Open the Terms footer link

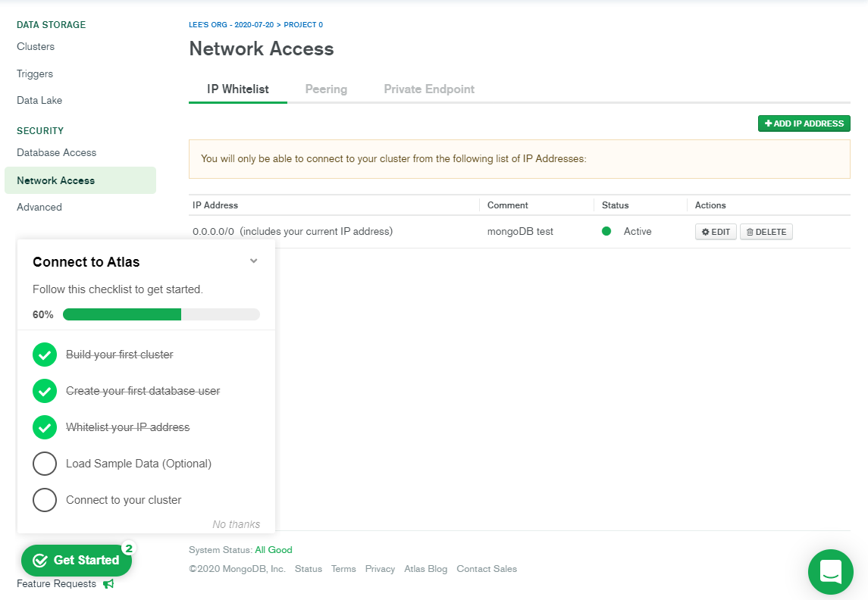coord(343,569)
